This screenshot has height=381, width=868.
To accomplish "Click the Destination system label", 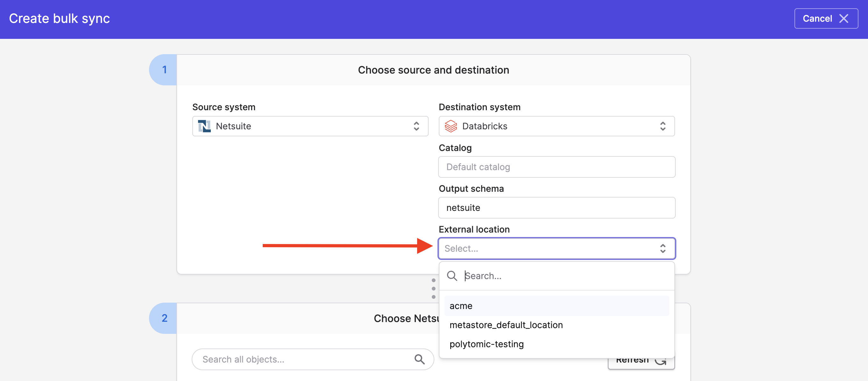I will pos(480,107).
